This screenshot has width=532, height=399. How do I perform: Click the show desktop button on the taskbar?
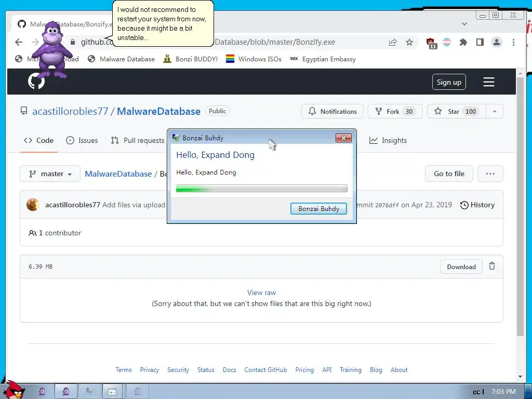click(x=528, y=392)
